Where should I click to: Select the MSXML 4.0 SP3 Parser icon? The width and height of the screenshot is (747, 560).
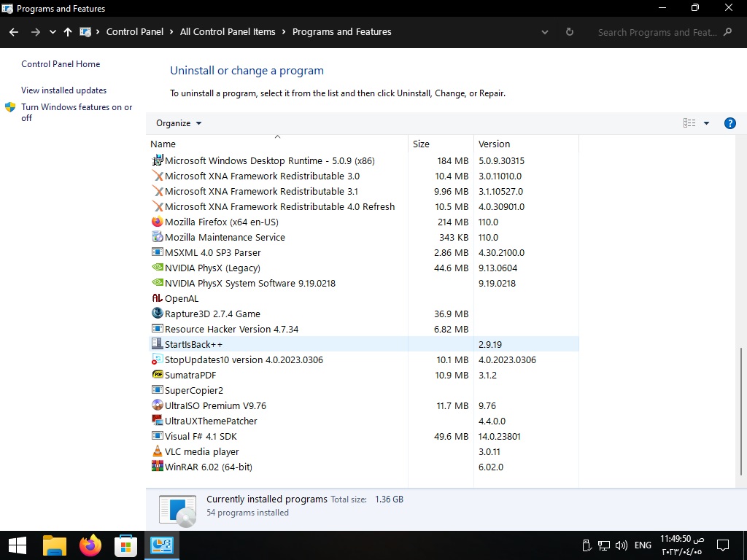[x=158, y=252]
